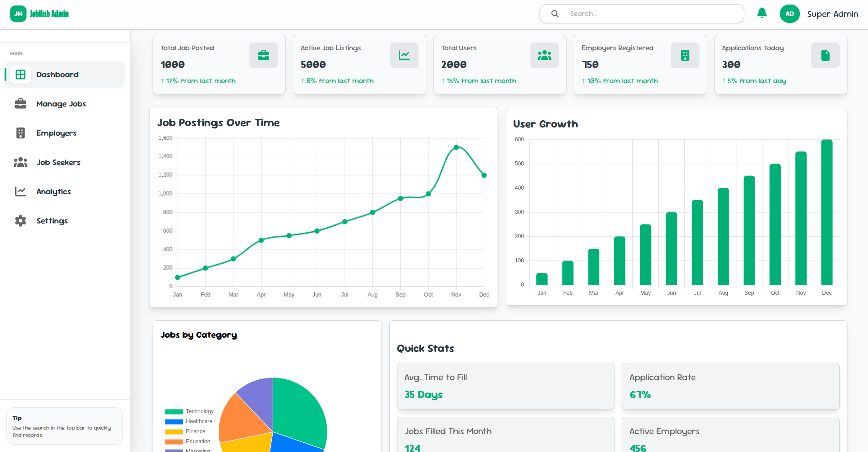Viewport: 868px width, 452px height.
Task: Click the notification bell icon
Action: [762, 13]
